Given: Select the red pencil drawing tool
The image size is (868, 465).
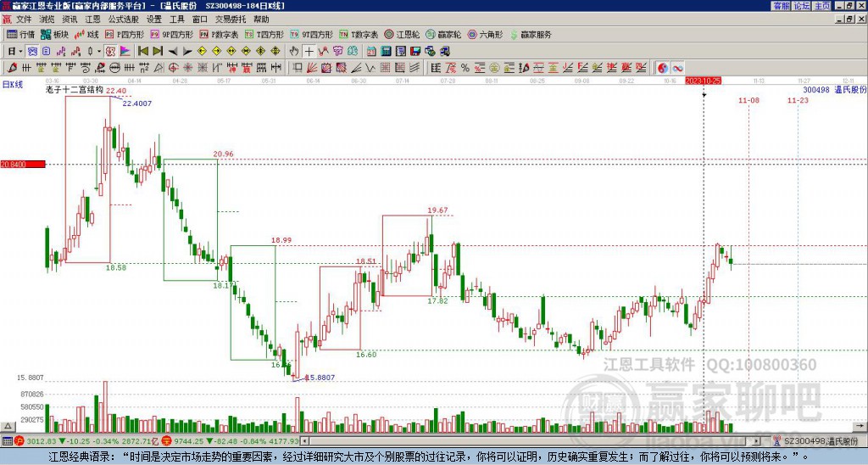Looking at the screenshot, I should point(12,68).
